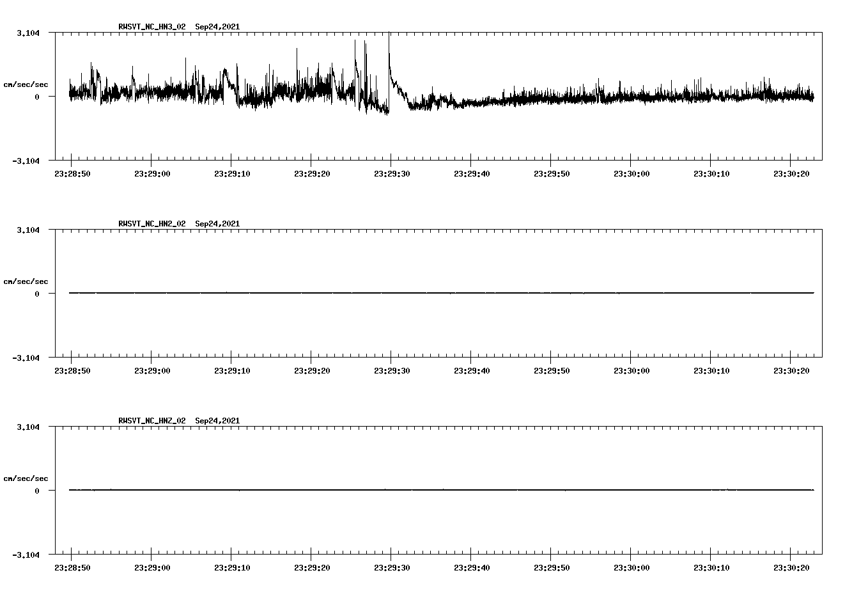Click the HN2 plot's 3.104 upper limit

(x=27, y=230)
